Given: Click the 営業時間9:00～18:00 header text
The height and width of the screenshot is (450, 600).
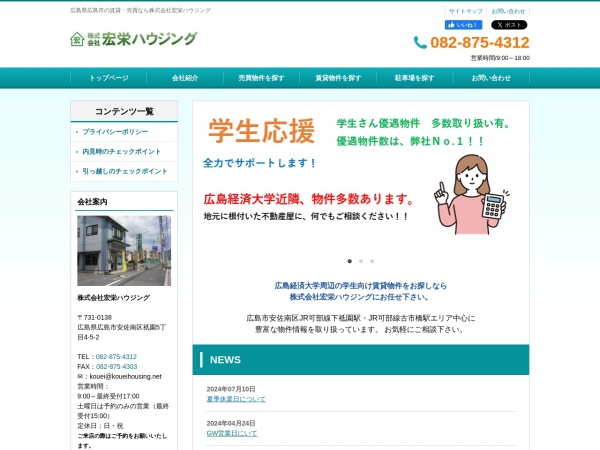Looking at the screenshot, I should coord(500,58).
